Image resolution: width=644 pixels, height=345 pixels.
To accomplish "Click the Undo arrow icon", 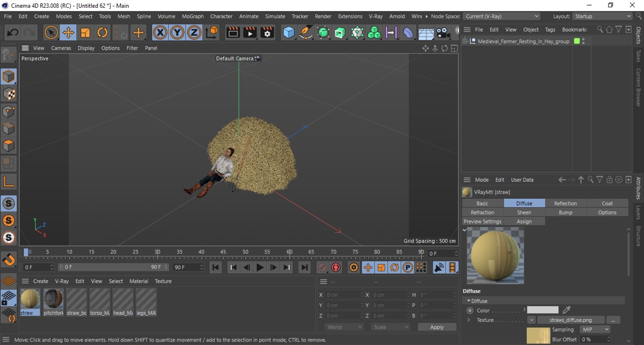I will [x=13, y=33].
